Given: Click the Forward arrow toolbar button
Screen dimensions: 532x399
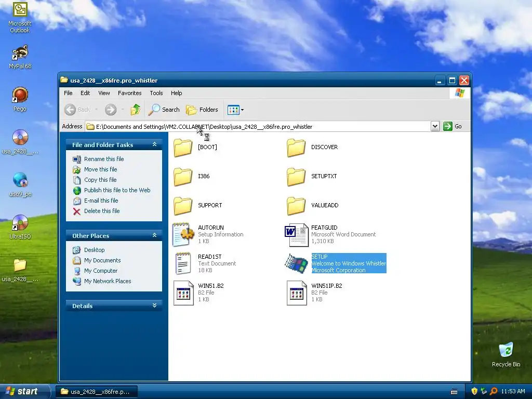Looking at the screenshot, I should [111, 110].
